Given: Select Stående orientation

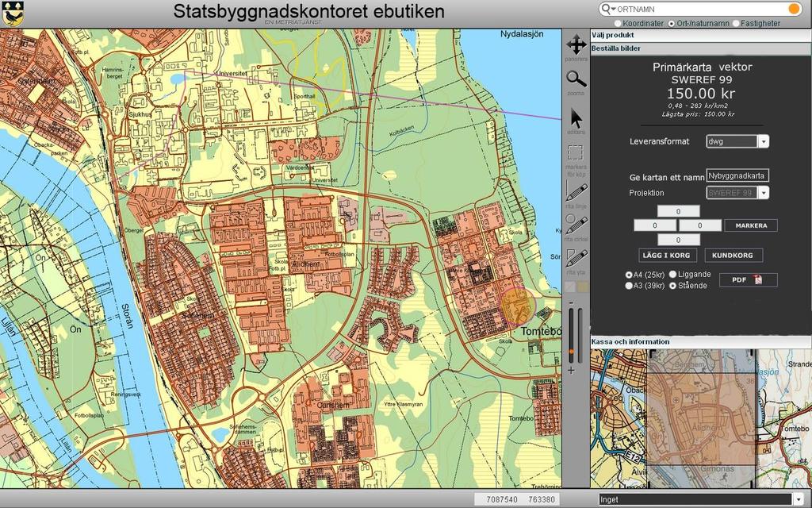Looking at the screenshot, I should tap(673, 286).
